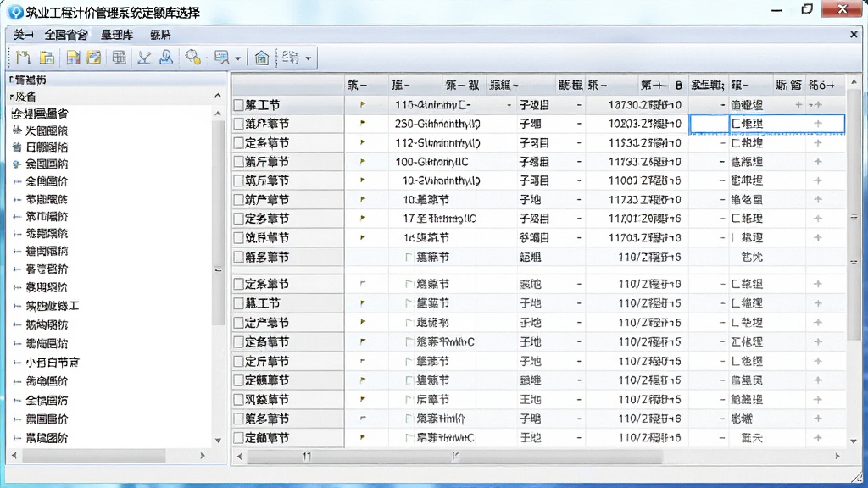
Task: Click the plus button in the 11701 row
Action: click(x=818, y=219)
